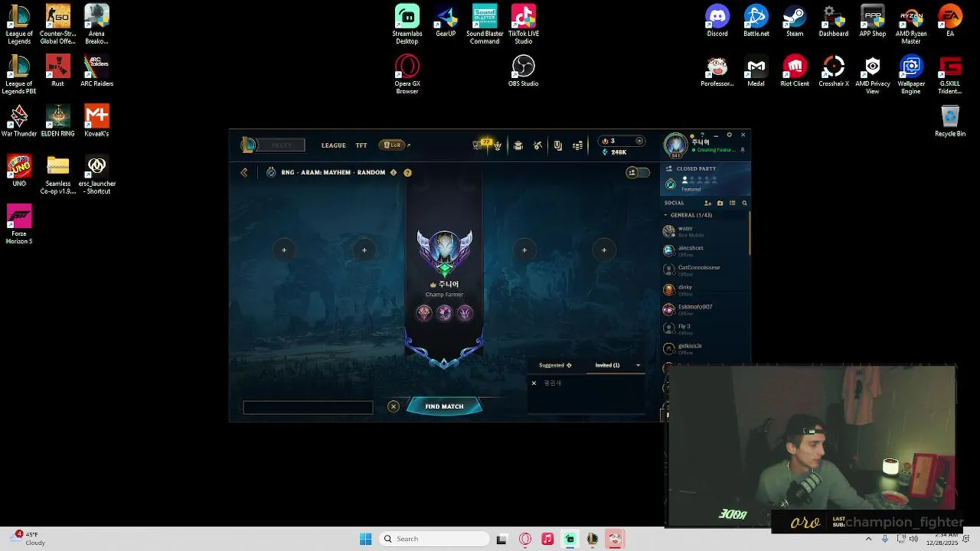
Task: Switch to LEAGUE tab
Action: 334,145
